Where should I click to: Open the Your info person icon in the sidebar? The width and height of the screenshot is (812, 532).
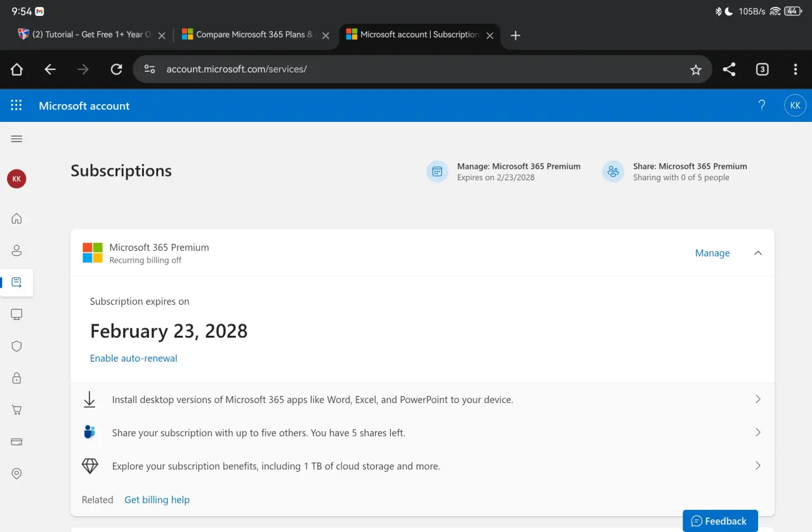pyautogui.click(x=16, y=251)
